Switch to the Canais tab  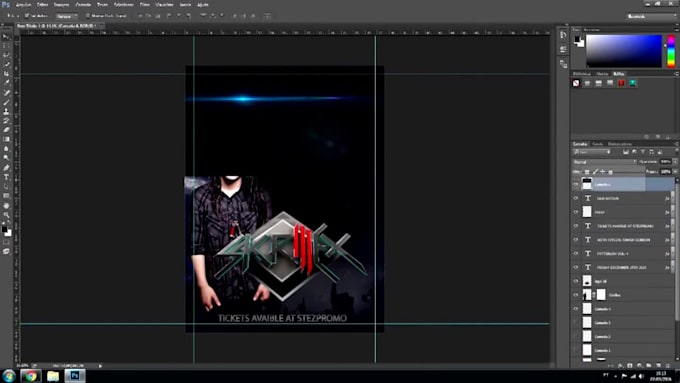click(598, 144)
